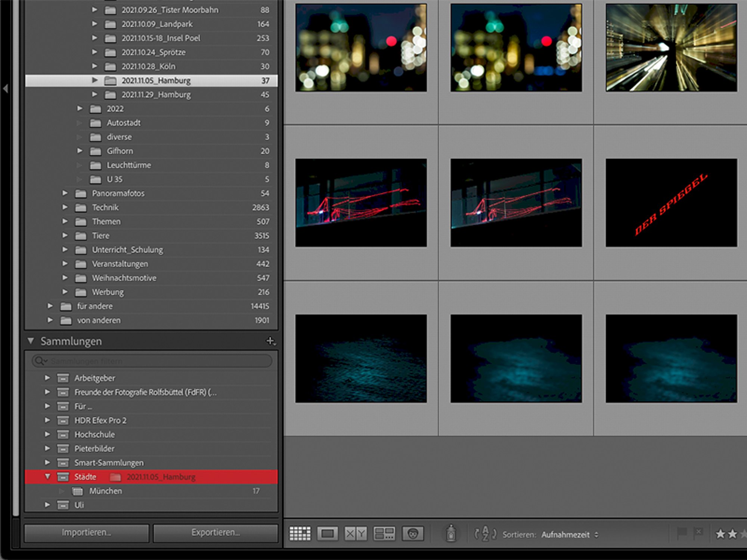Click the Exportieren button

216,533
